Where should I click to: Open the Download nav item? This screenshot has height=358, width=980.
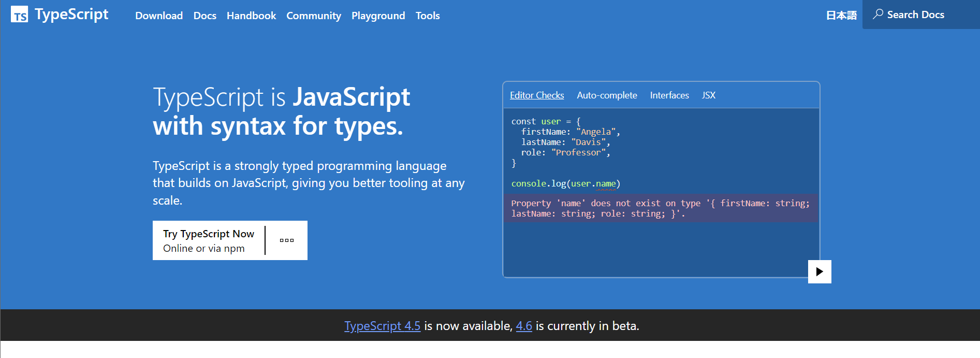point(159,16)
